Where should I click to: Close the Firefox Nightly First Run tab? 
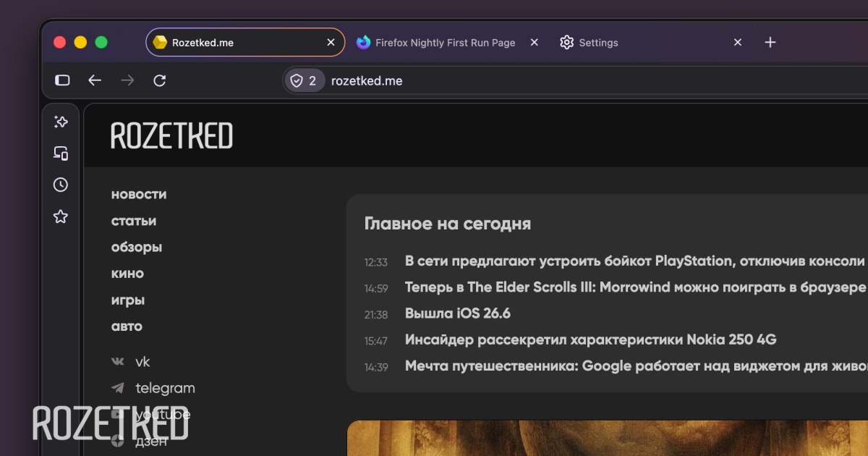[x=535, y=43]
